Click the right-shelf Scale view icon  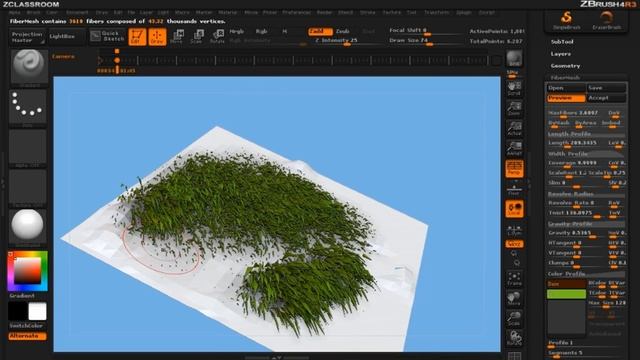514,318
